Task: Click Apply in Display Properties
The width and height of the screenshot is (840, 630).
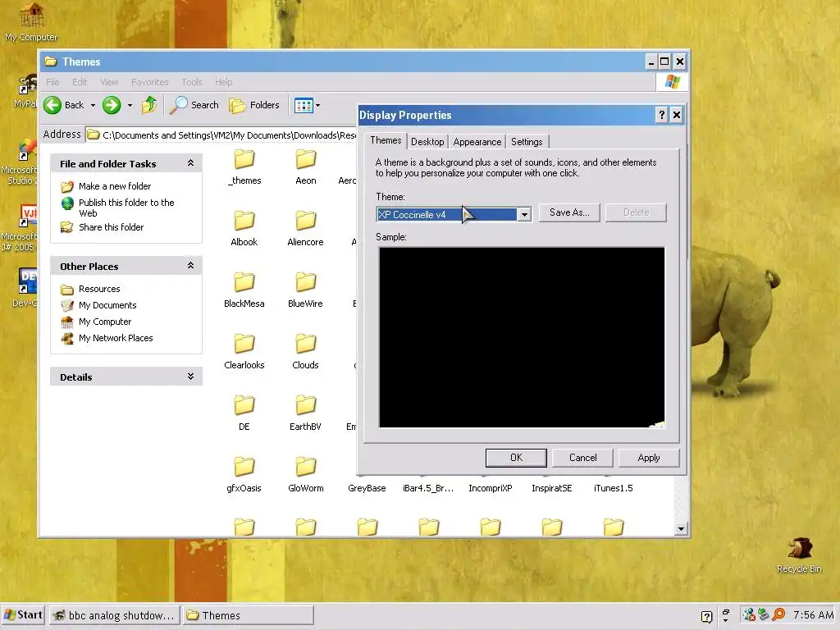Action: 649,458
